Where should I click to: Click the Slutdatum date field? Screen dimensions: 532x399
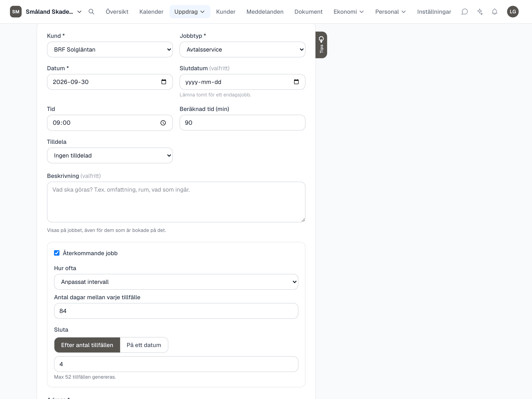tap(243, 82)
